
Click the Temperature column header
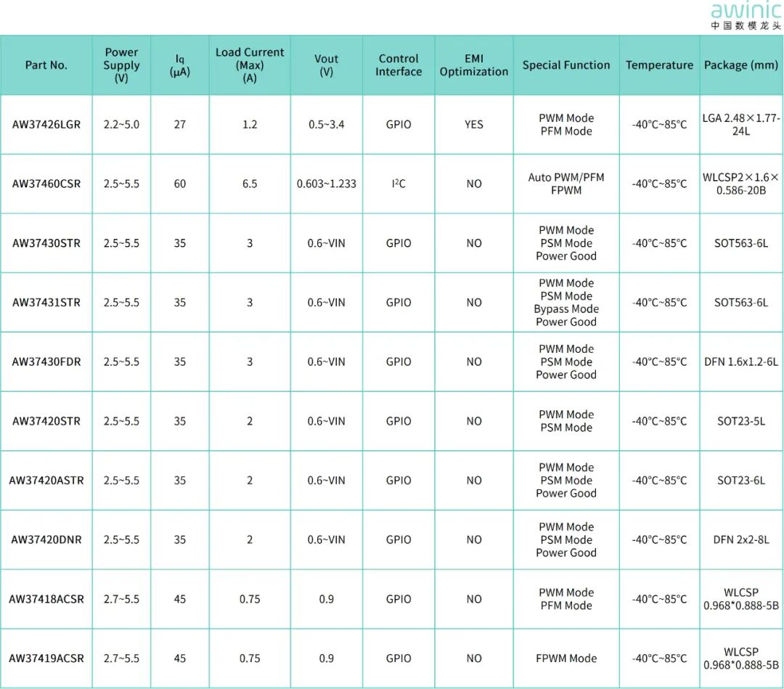click(659, 65)
